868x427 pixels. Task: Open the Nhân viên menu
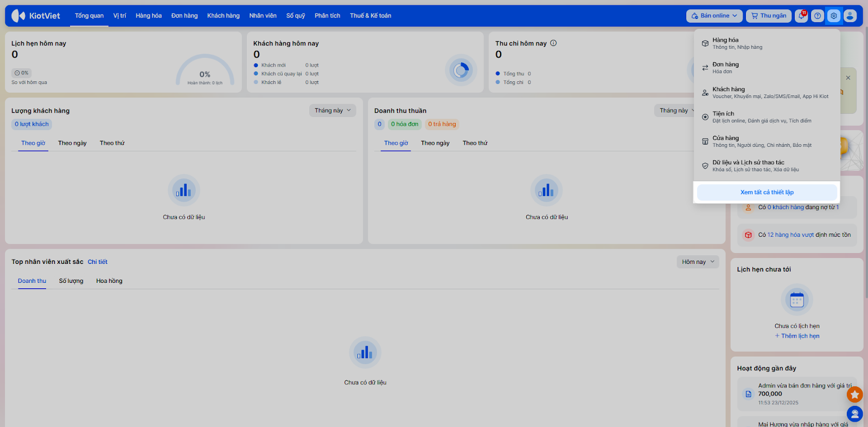[x=263, y=16]
